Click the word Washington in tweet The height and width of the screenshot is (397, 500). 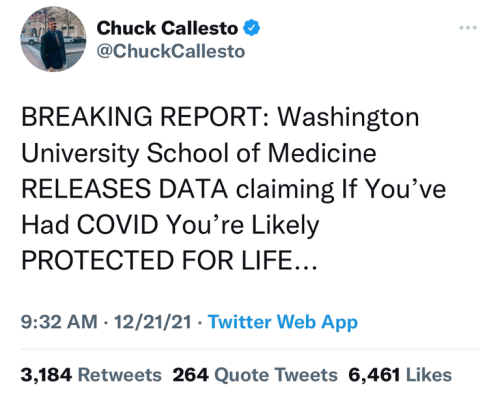click(348, 118)
